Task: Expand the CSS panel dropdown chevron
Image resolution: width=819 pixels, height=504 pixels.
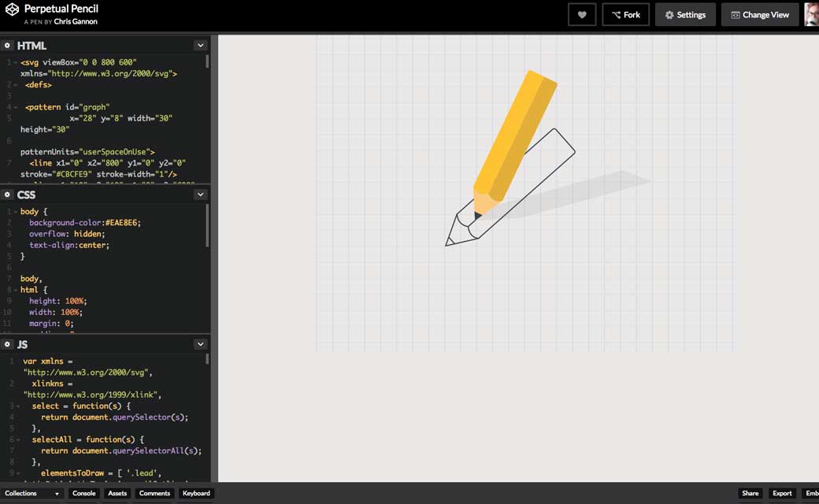Action: pos(201,195)
